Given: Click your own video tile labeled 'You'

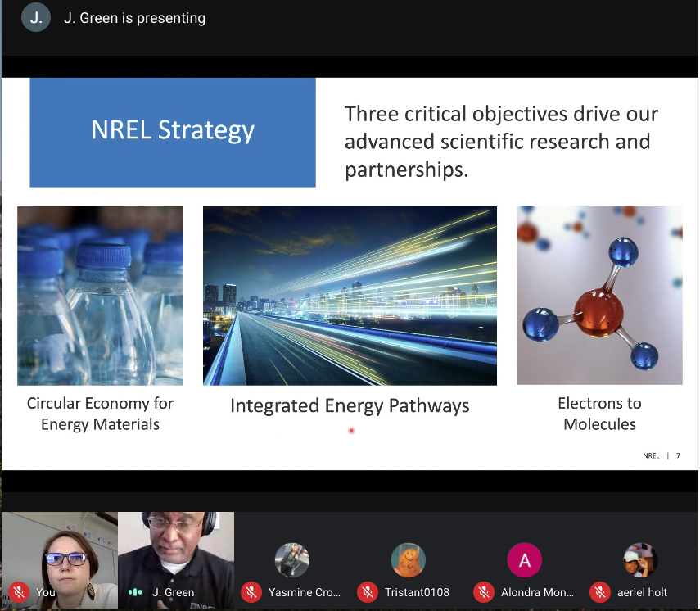Looking at the screenshot, I should (60, 560).
